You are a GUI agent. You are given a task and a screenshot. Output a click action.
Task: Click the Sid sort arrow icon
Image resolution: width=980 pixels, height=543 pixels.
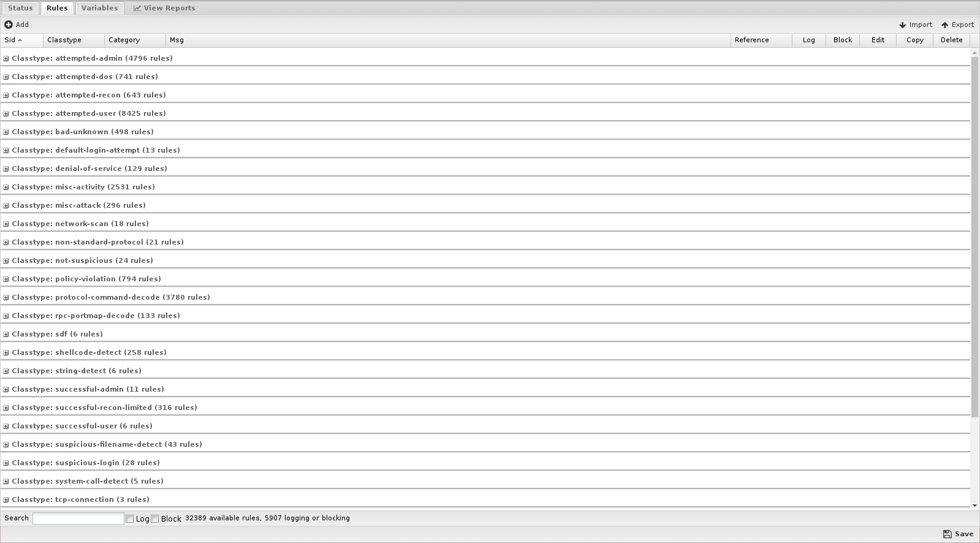coord(20,40)
